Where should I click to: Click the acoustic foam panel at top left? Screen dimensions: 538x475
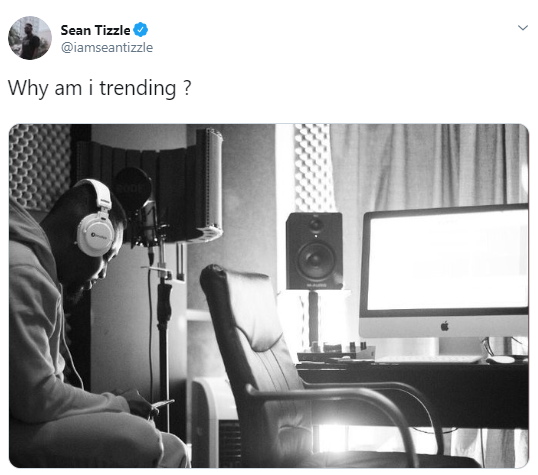point(40,166)
